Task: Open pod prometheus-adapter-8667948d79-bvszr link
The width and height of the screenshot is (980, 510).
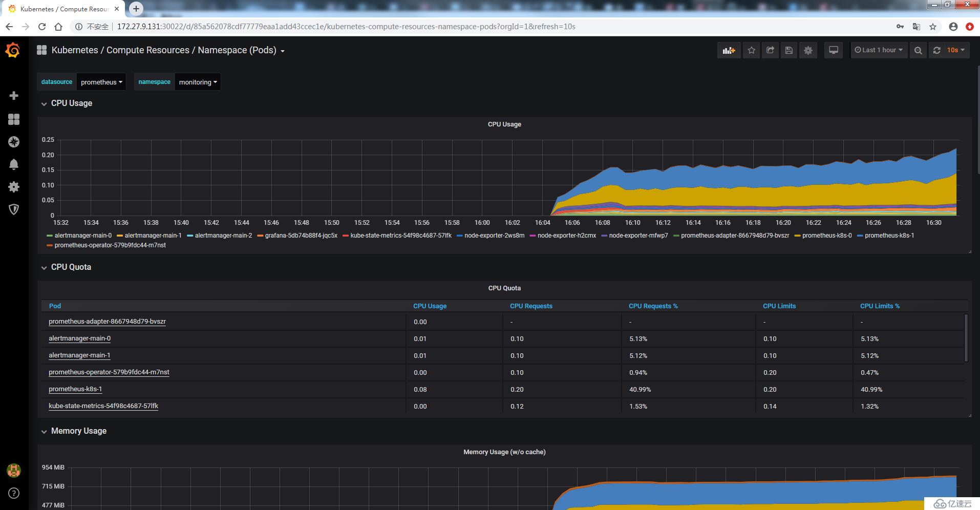Action: pyautogui.click(x=107, y=322)
